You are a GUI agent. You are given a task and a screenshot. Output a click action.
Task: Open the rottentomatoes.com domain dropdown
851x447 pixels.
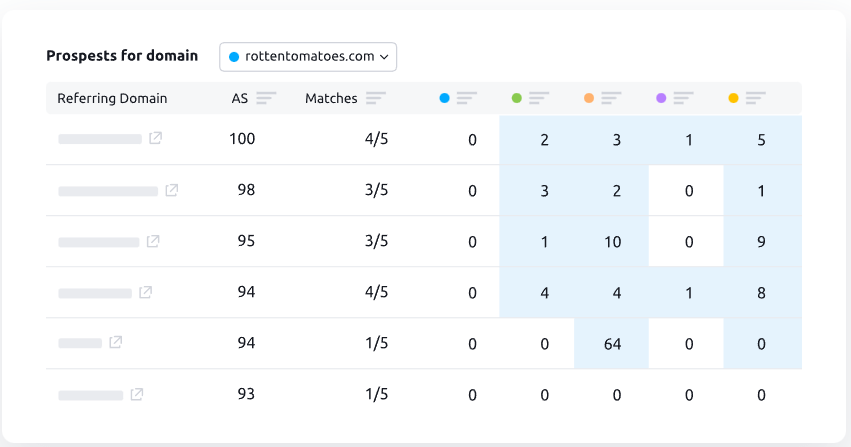click(x=308, y=57)
